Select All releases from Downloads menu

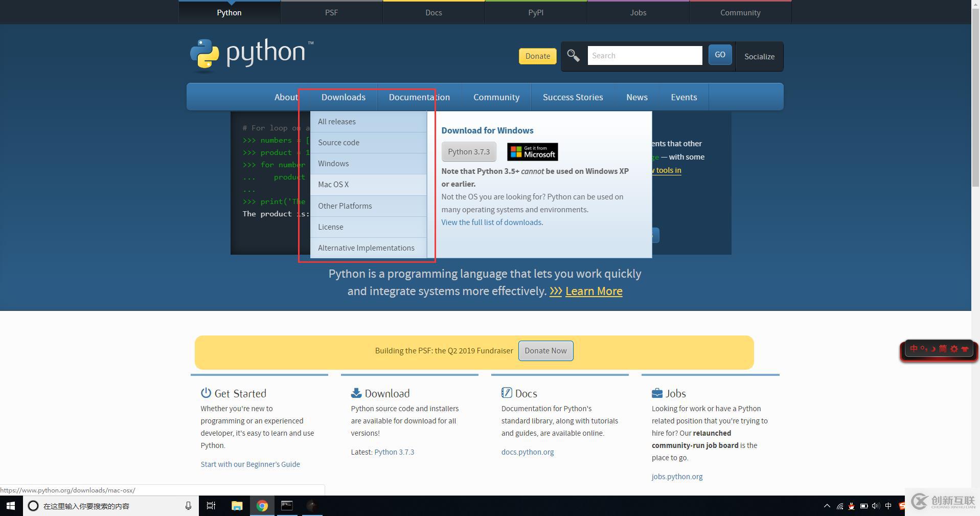click(x=368, y=122)
